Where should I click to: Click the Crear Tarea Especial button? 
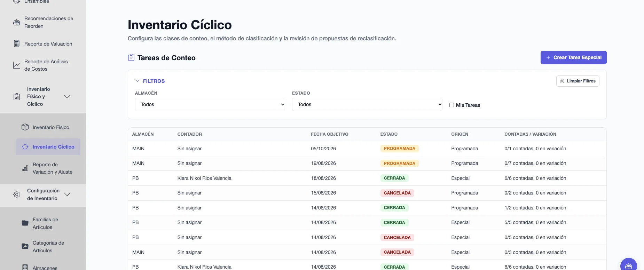pos(574,57)
